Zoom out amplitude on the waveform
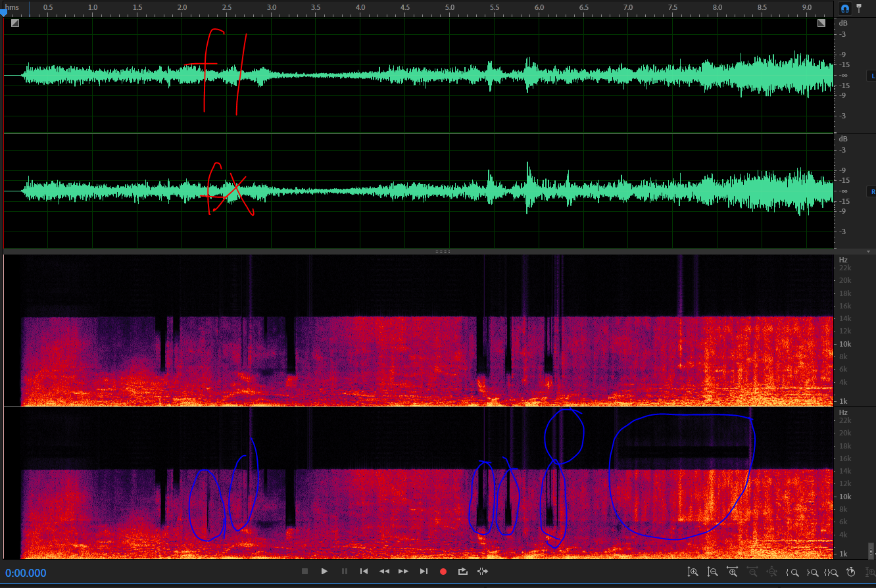 (712, 572)
